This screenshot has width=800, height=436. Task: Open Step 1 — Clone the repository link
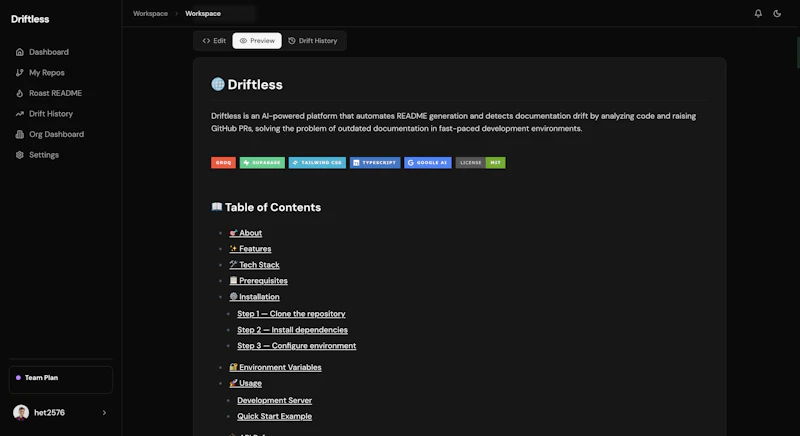[291, 314]
